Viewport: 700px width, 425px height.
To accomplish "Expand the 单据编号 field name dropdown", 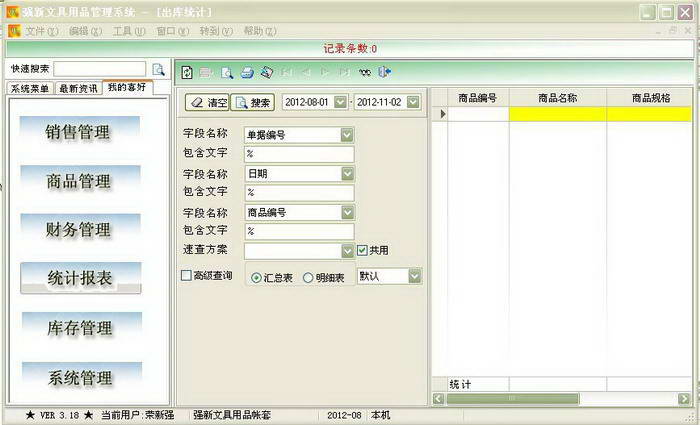I will tap(347, 135).
